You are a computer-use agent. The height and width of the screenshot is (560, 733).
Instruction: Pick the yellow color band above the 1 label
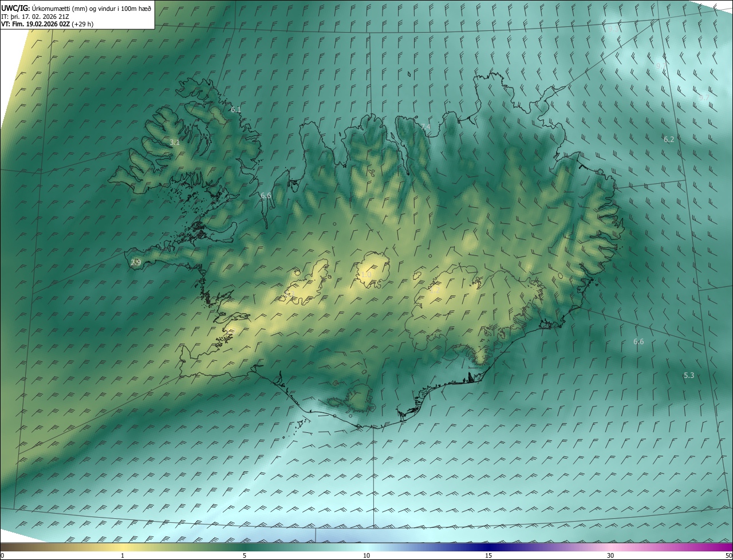pos(123,547)
